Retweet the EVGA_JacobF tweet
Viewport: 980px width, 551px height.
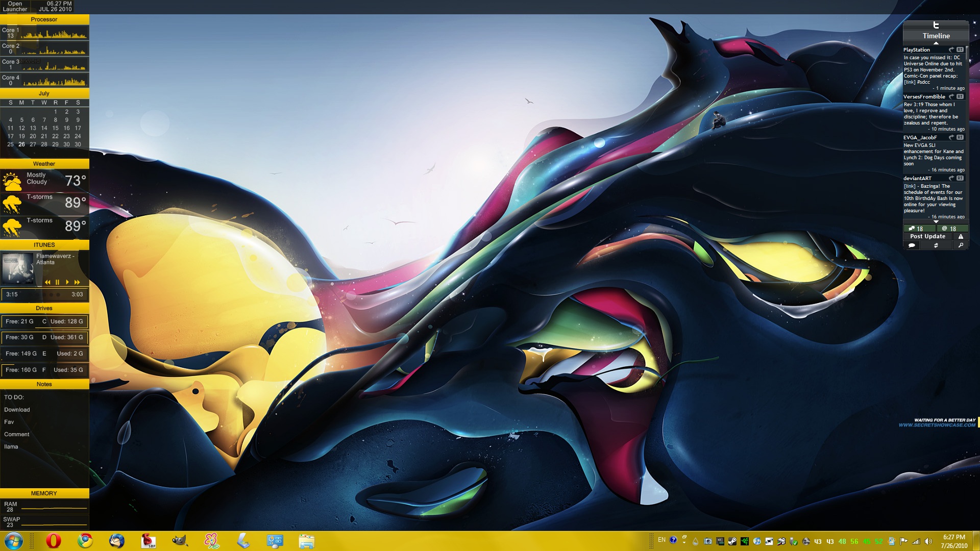coord(960,137)
